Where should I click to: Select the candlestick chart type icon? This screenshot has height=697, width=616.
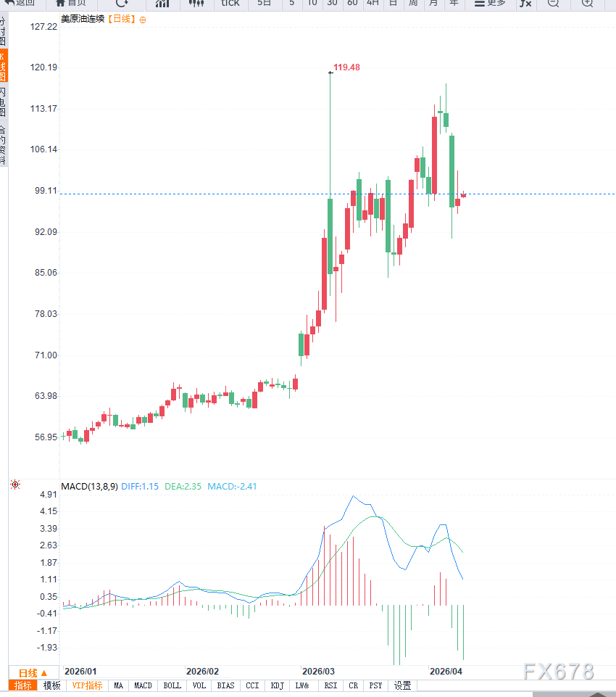[x=196, y=3]
